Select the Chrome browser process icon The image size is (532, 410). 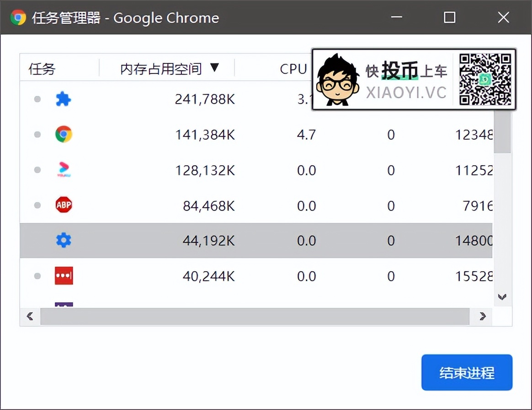(x=64, y=134)
